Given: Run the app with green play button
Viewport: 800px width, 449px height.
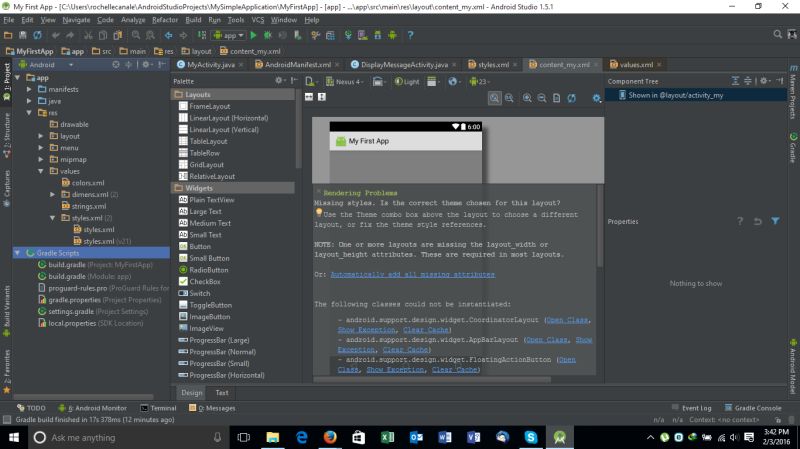Looking at the screenshot, I should [254, 35].
